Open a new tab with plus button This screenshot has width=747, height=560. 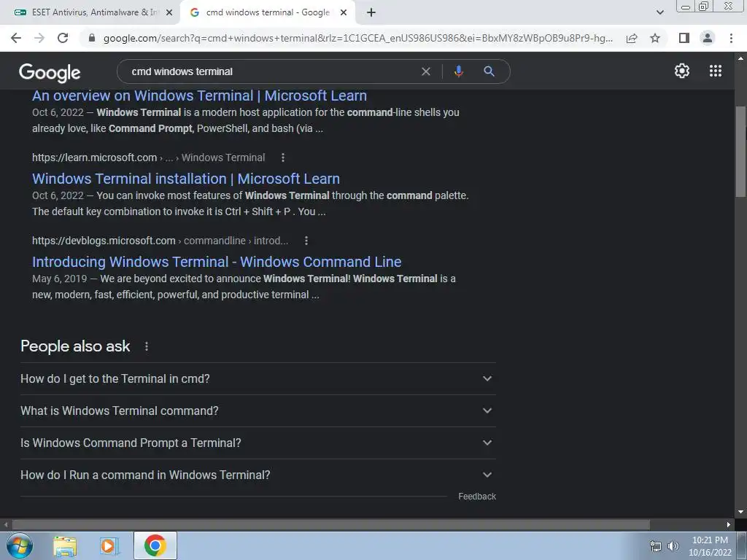coord(371,13)
